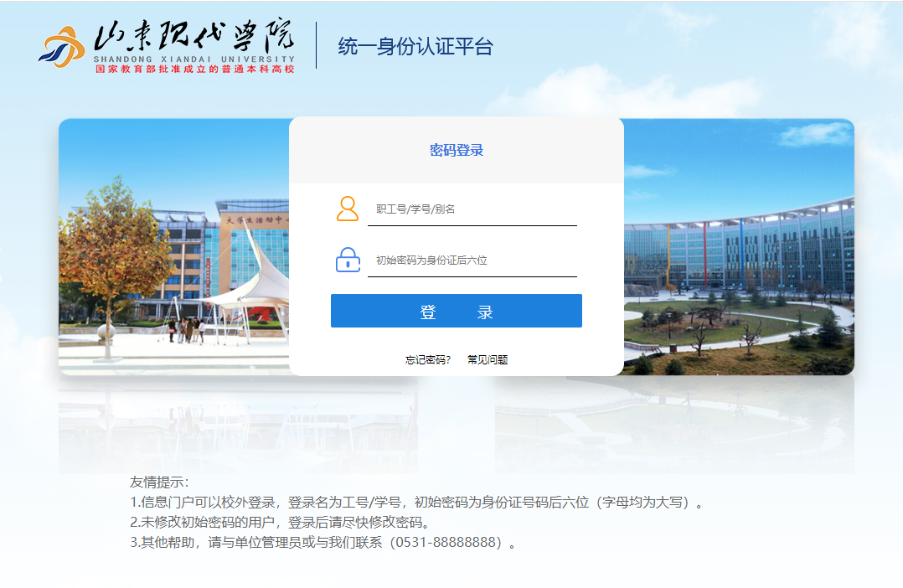Focus the 初始密码为身份证后六位 password field
This screenshot has height=588, width=903.
coord(472,260)
